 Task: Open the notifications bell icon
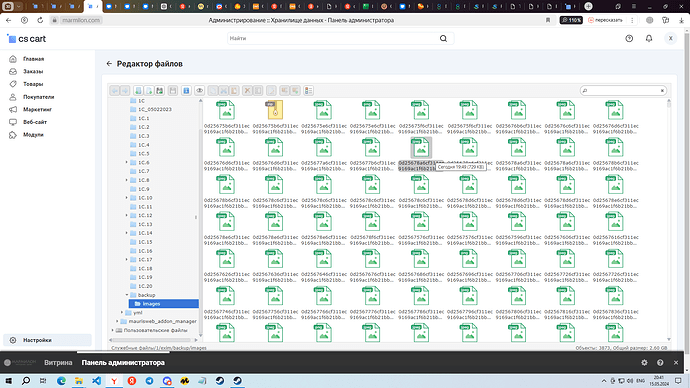pos(649,39)
